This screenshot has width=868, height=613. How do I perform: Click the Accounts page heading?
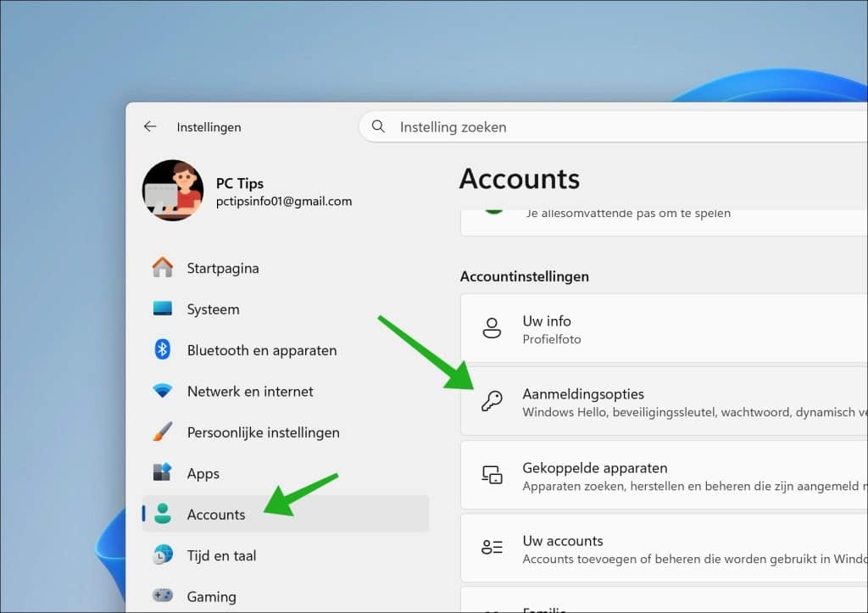tap(520, 179)
